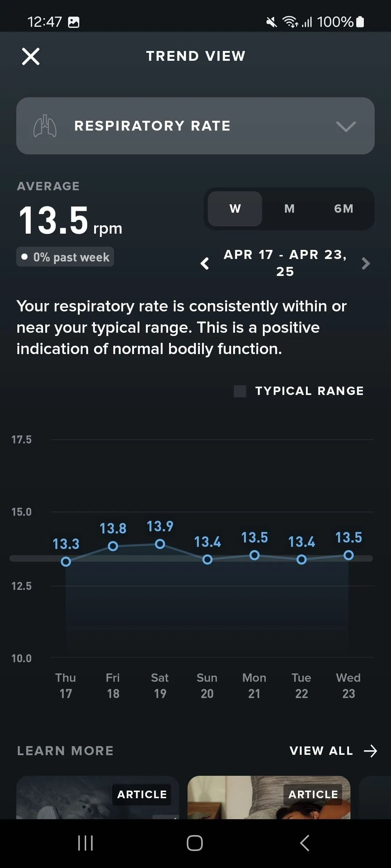
Task: Open the first article thumbnail
Action: tap(98, 797)
